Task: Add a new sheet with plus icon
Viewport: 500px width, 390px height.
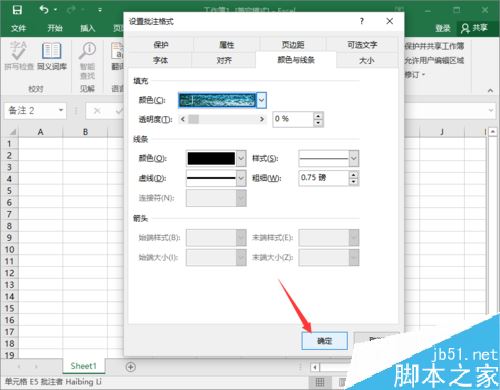Action: coord(131,367)
